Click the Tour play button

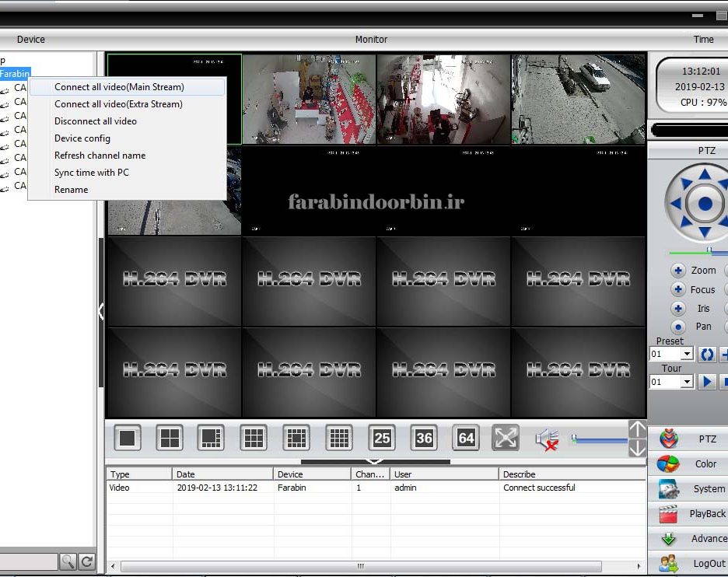(707, 382)
